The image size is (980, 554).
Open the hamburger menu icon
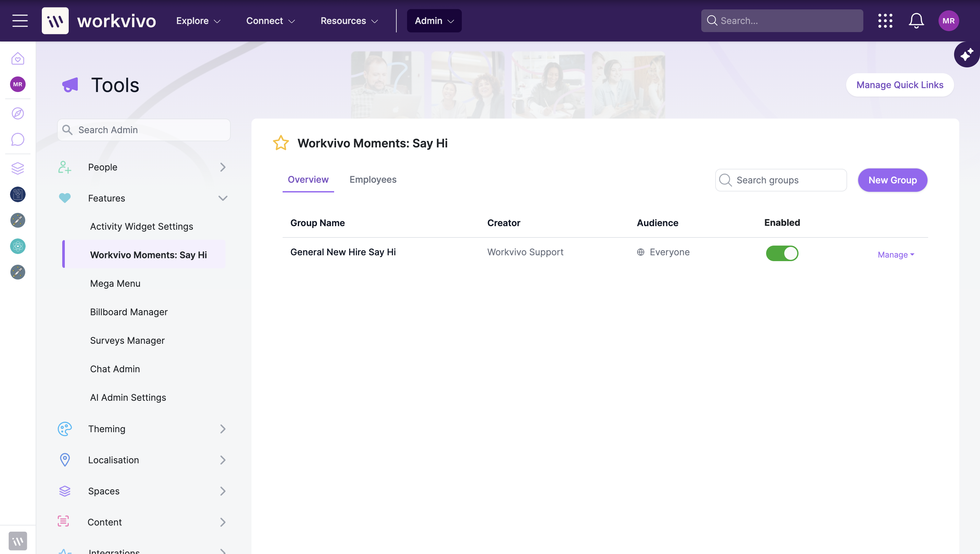click(x=20, y=20)
